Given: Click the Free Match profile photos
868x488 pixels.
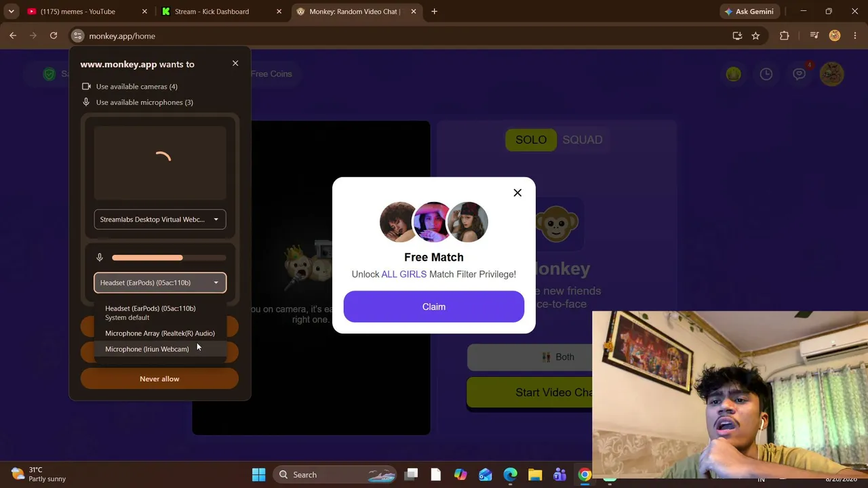Looking at the screenshot, I should 434,222.
